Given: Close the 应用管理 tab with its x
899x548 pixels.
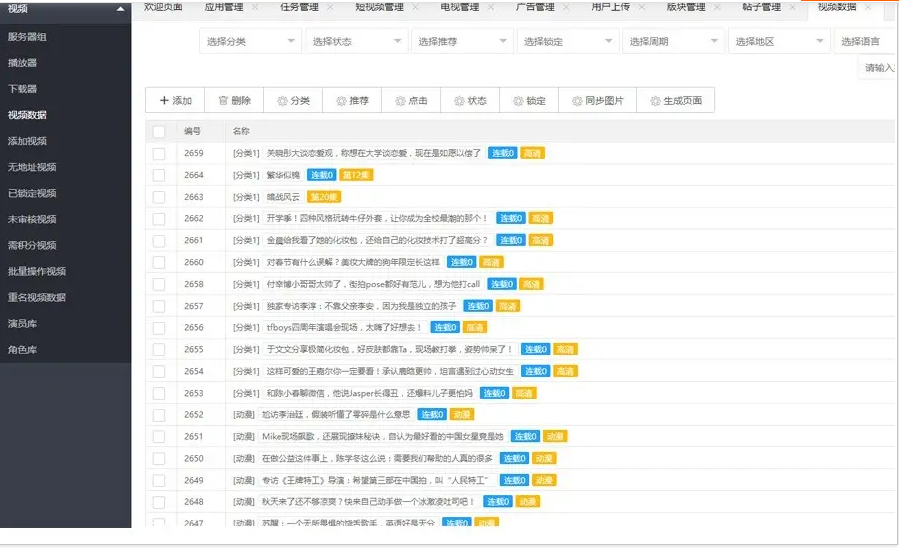Looking at the screenshot, I should [255, 7].
